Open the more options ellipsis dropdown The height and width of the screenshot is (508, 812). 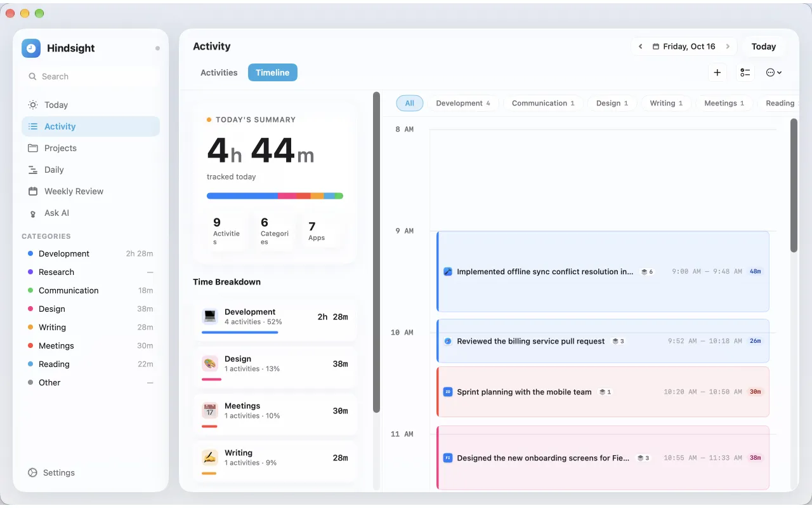pyautogui.click(x=773, y=72)
